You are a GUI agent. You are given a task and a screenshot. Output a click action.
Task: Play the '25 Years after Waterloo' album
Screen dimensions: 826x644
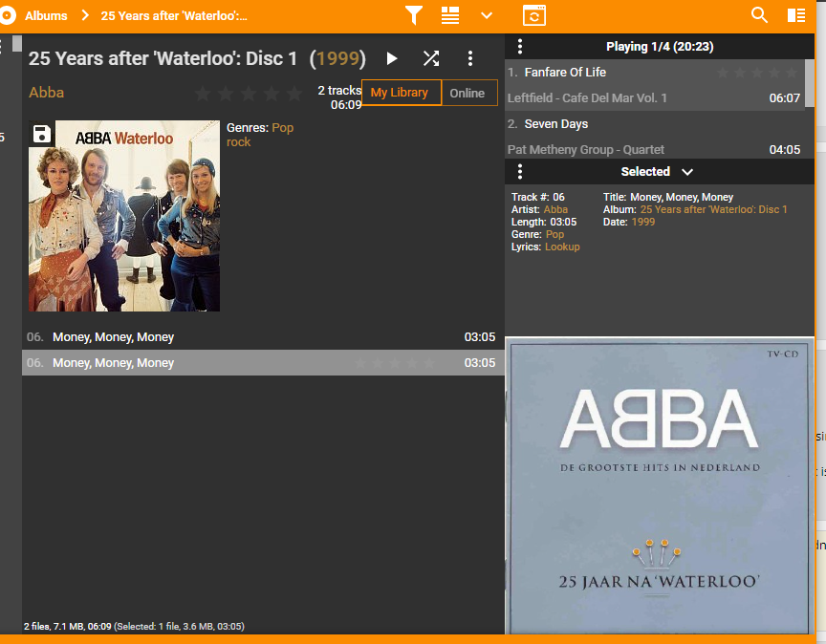tap(392, 58)
